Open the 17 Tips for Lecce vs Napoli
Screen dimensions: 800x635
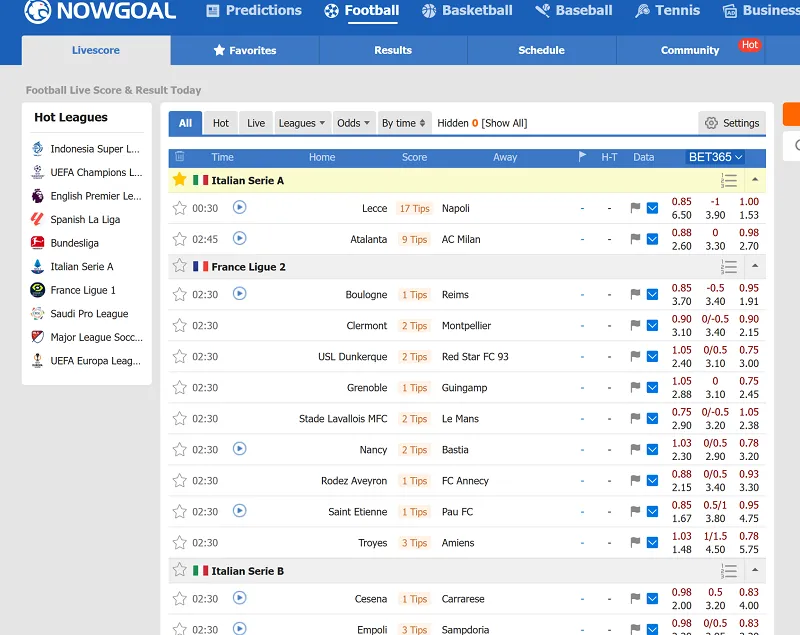click(x=413, y=208)
